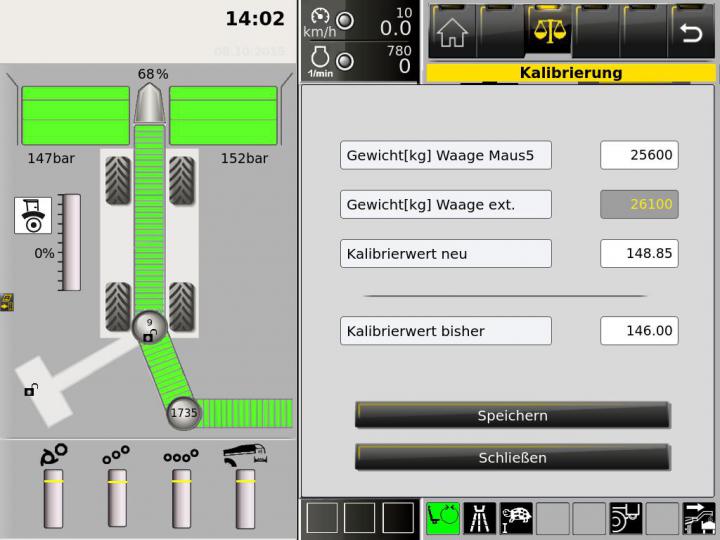The width and height of the screenshot is (720, 540).
Task: Activate turtle slow-speed mode icon
Action: pos(516,517)
